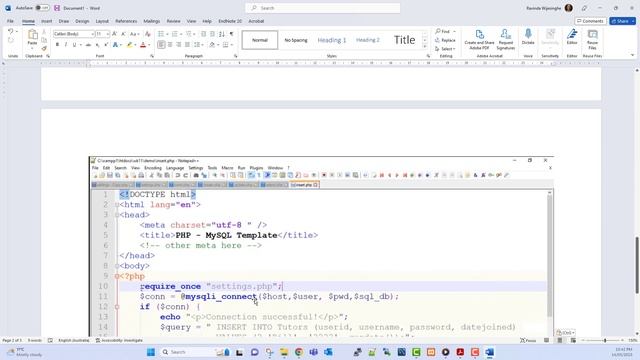Open Font dialog launcher
This screenshot has width=640, height=360.
[152, 56]
